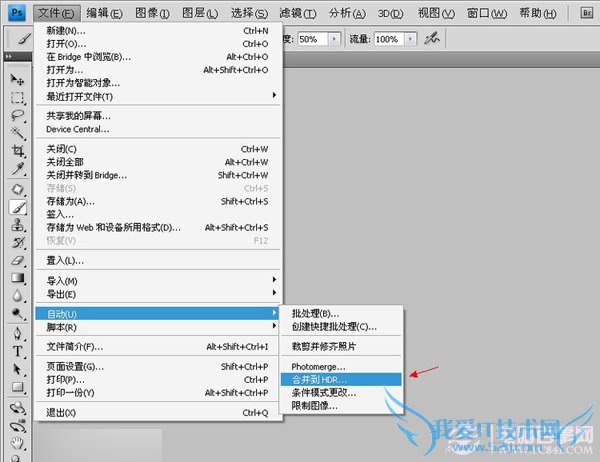600x462 pixels.
Task: Select the Gradient tool
Action: (x=17, y=278)
